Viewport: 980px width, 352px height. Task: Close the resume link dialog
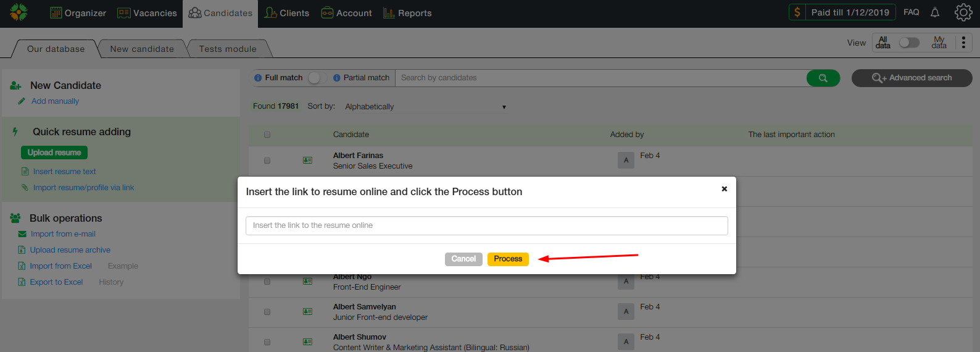[725, 189]
